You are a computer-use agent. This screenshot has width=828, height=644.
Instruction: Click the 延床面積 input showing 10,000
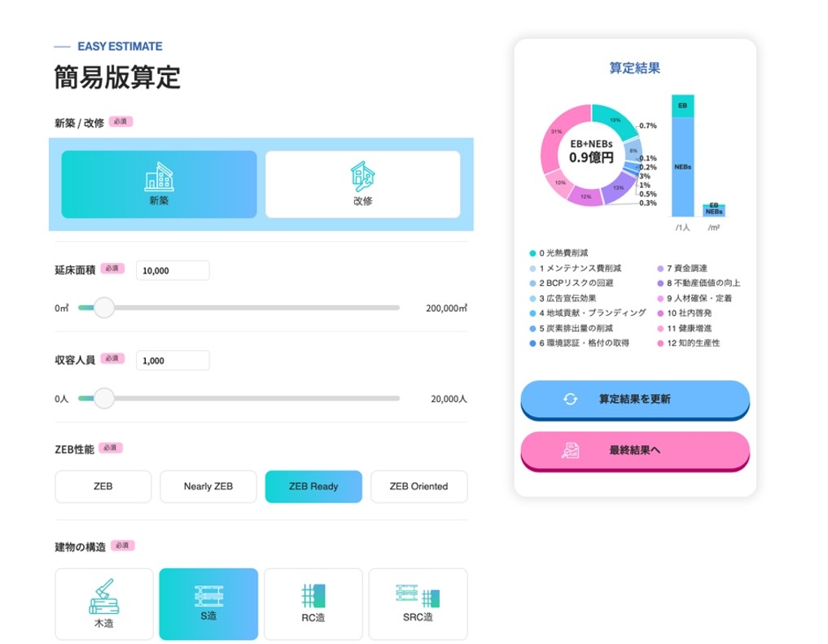(172, 269)
